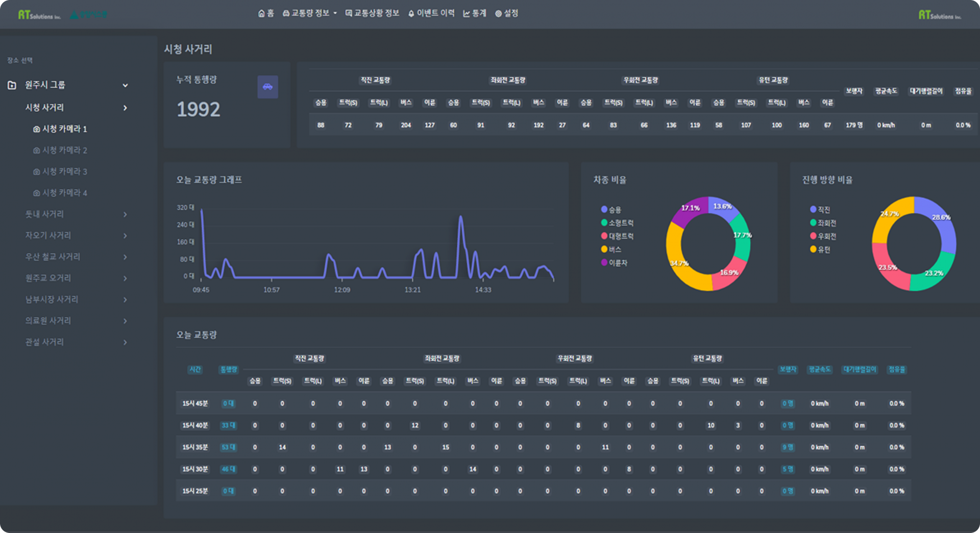Toggle 유턴 legend marker in direction chart
The image size is (980, 533).
point(813,249)
